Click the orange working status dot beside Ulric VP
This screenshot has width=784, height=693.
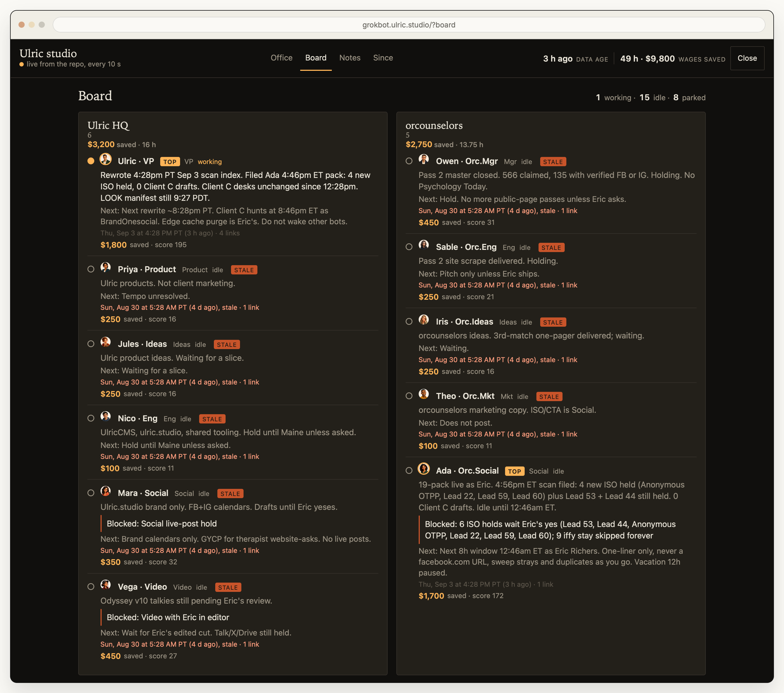tap(91, 161)
